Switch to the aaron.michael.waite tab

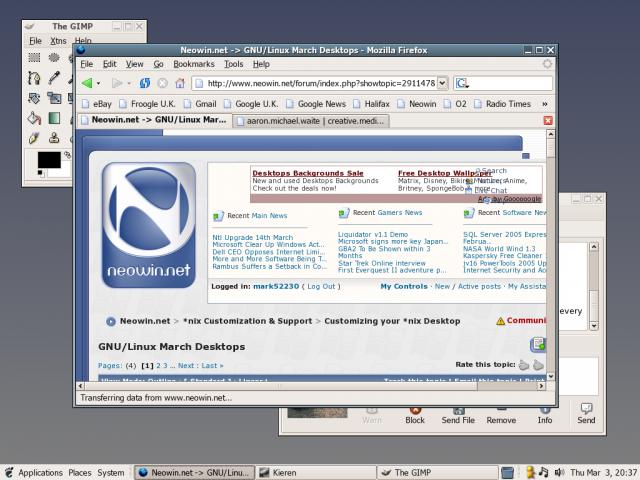[x=311, y=121]
